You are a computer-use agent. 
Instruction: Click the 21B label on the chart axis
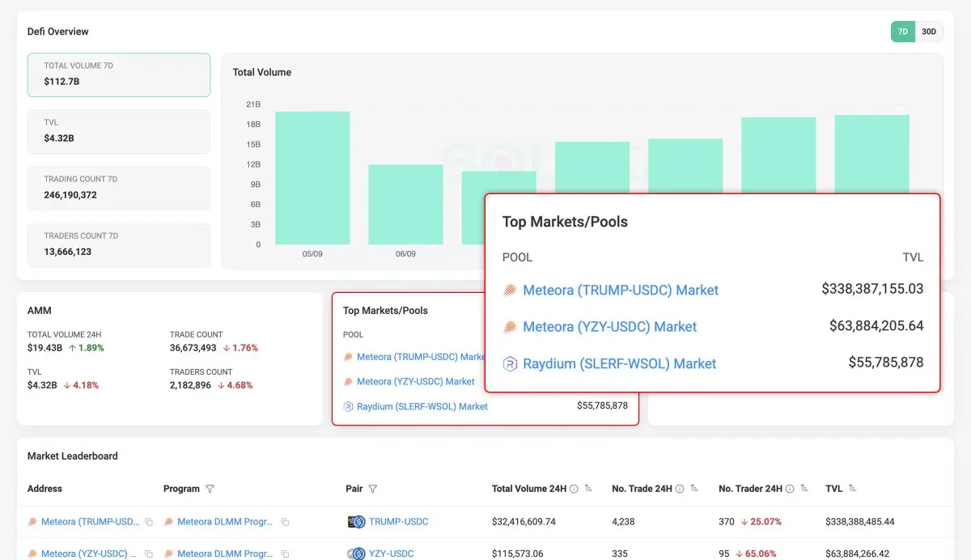[x=253, y=104]
